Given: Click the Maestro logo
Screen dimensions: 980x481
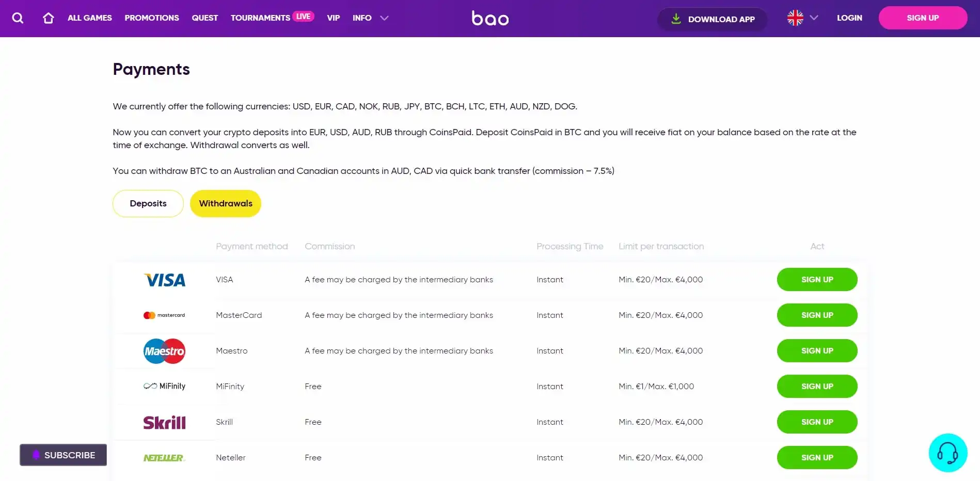Looking at the screenshot, I should point(164,351).
